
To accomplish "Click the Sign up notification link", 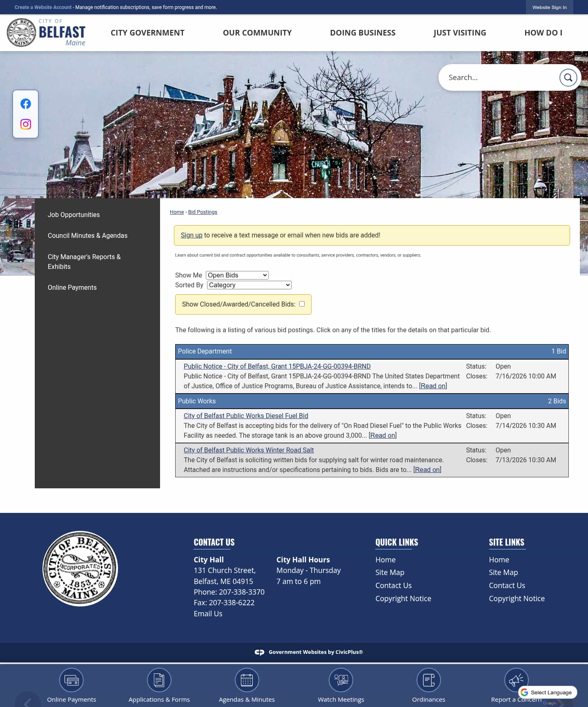I will [x=192, y=235].
